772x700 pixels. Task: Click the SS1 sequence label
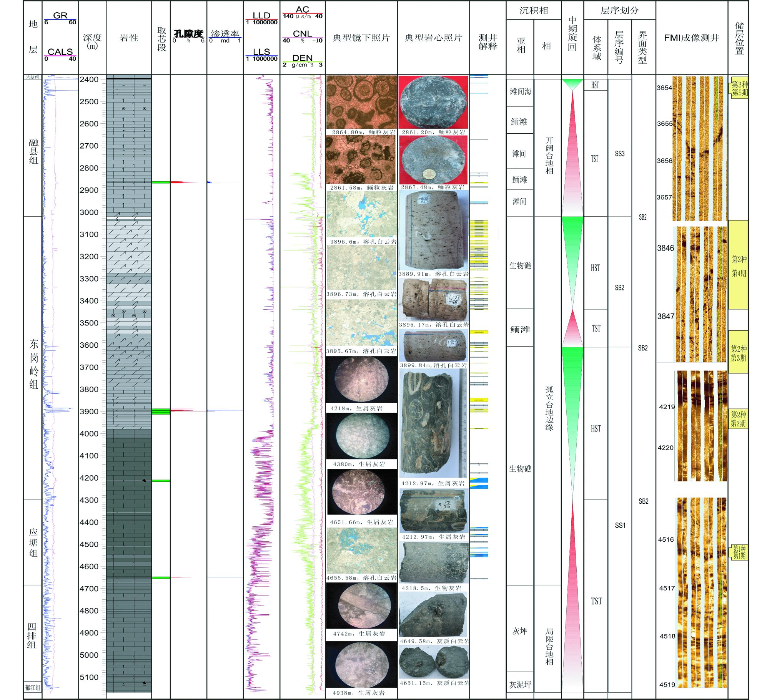pos(620,525)
